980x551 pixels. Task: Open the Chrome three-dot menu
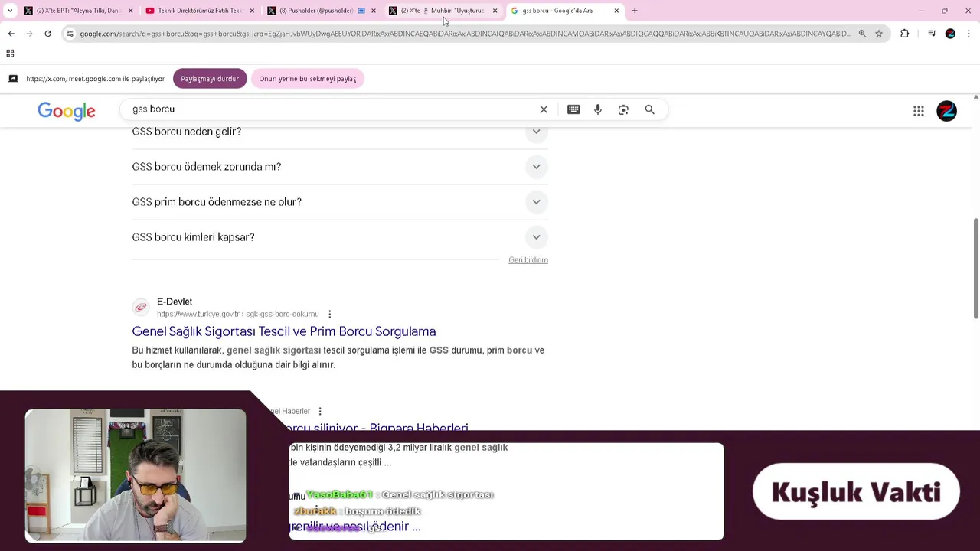coord(969,34)
